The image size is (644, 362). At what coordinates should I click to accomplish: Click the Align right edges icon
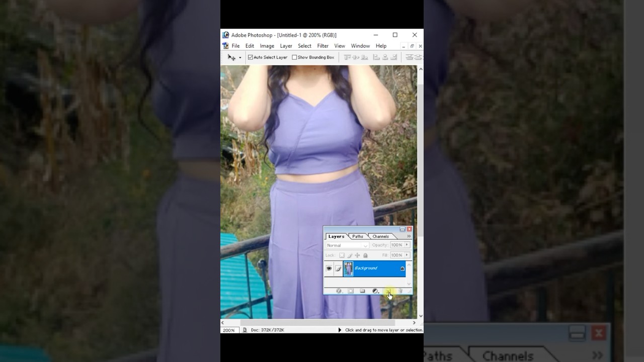pyautogui.click(x=394, y=57)
